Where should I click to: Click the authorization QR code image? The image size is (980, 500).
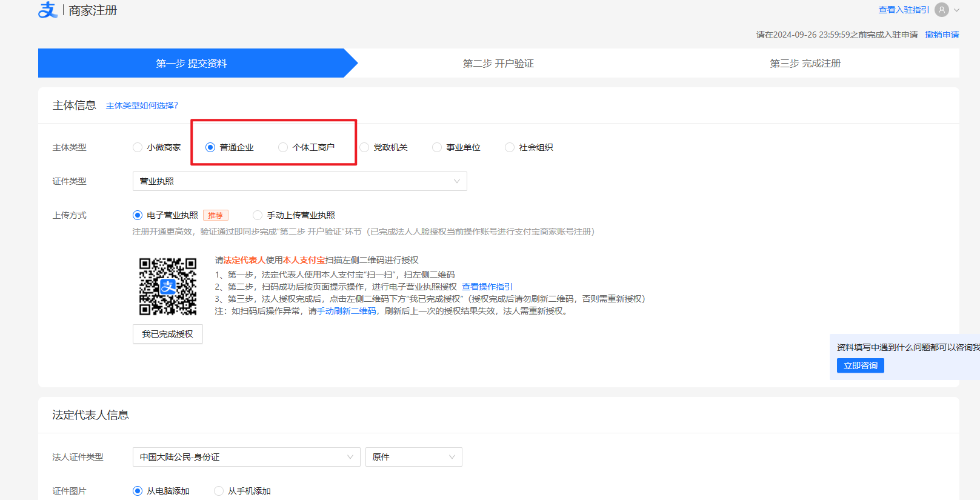[168, 287]
